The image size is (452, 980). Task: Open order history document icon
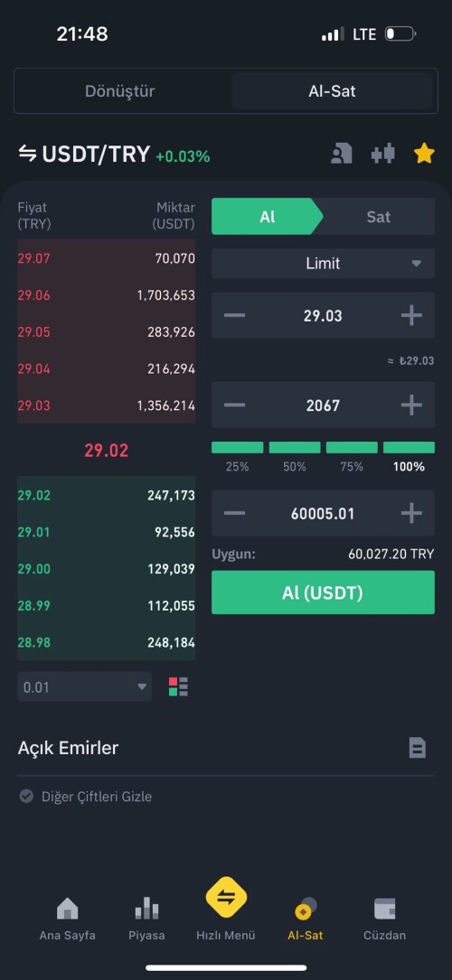pyautogui.click(x=418, y=748)
